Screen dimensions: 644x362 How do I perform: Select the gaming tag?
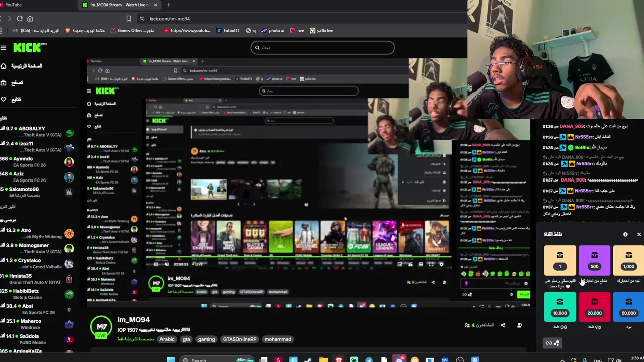pos(206,339)
